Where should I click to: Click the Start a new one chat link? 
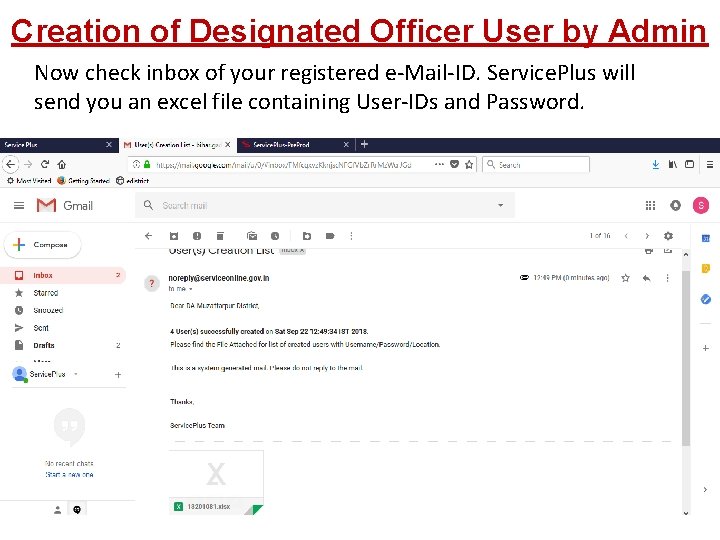tap(69, 474)
